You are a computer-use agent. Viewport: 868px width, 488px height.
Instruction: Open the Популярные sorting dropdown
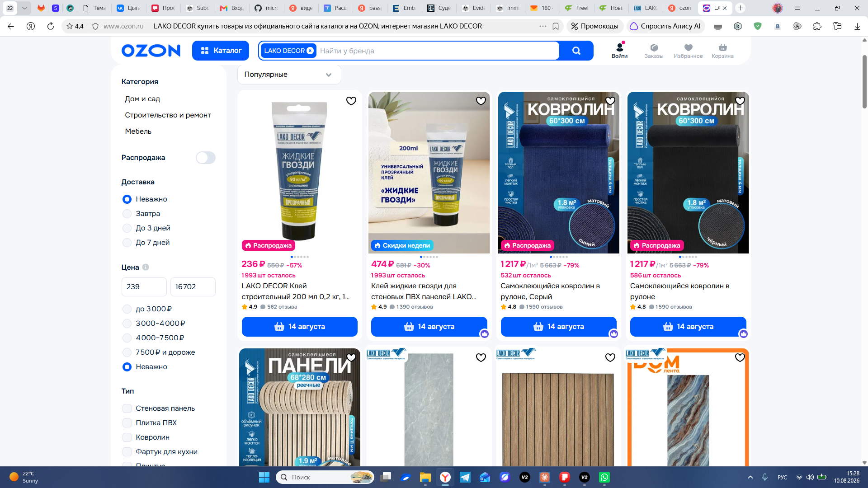[289, 75]
